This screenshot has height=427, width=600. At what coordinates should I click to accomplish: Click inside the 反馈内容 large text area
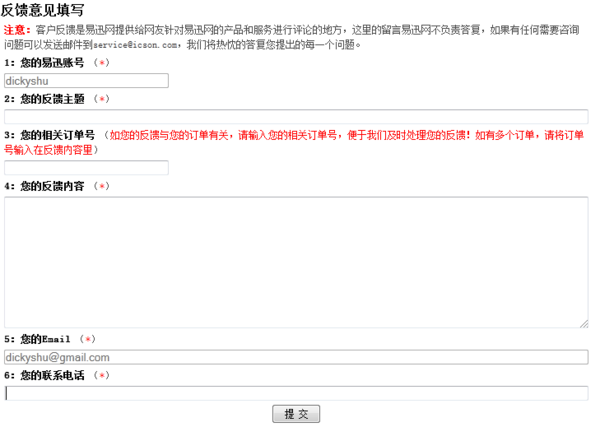[296, 262]
